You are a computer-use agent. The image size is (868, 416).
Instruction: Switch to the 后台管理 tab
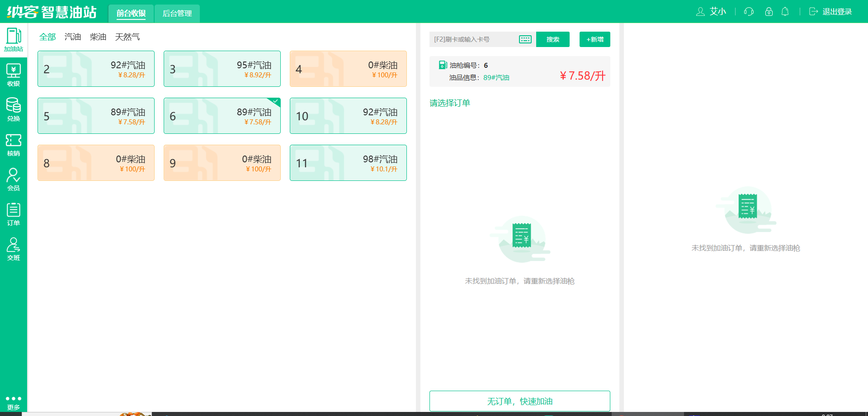pyautogui.click(x=177, y=14)
